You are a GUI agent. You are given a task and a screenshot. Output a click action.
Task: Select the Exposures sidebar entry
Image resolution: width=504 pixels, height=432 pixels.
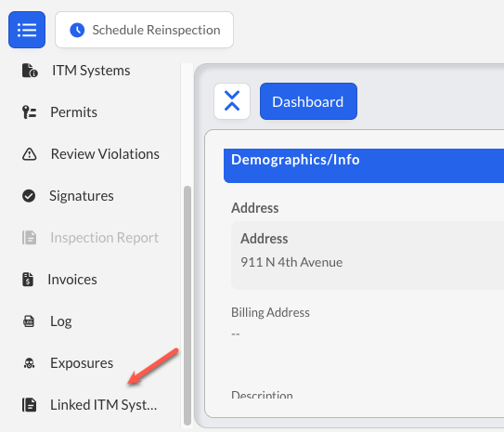click(68, 363)
